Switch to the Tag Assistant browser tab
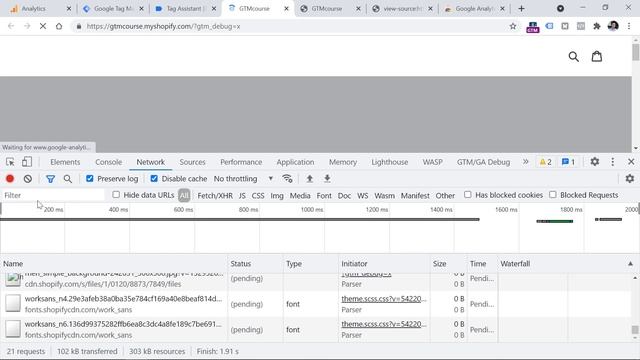This screenshot has width=640, height=360. pyautogui.click(x=184, y=9)
